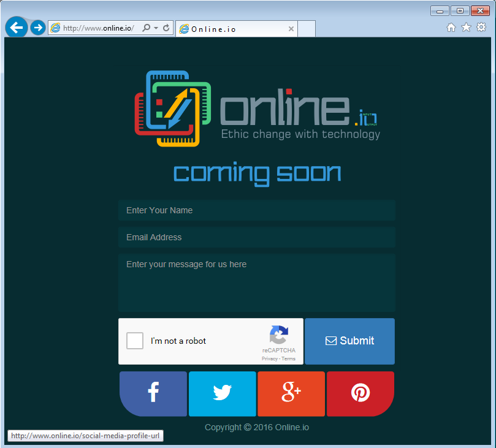Go forward using the browser forward arrow
The image size is (496, 448).
(x=38, y=28)
